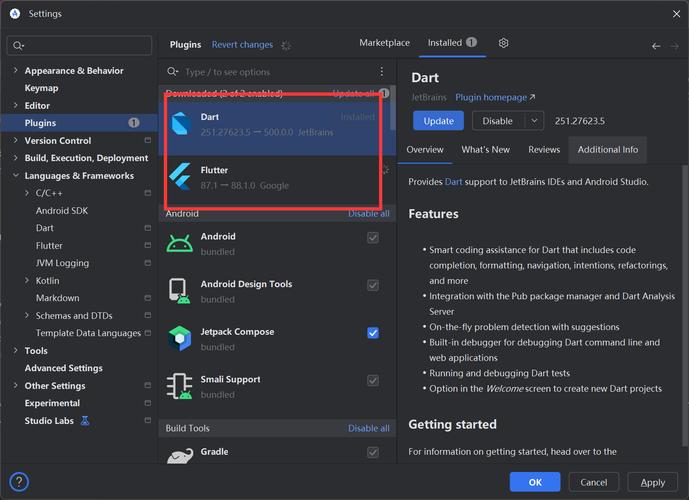
Task: Click the Android Studio logo in title bar
Action: tap(15, 14)
